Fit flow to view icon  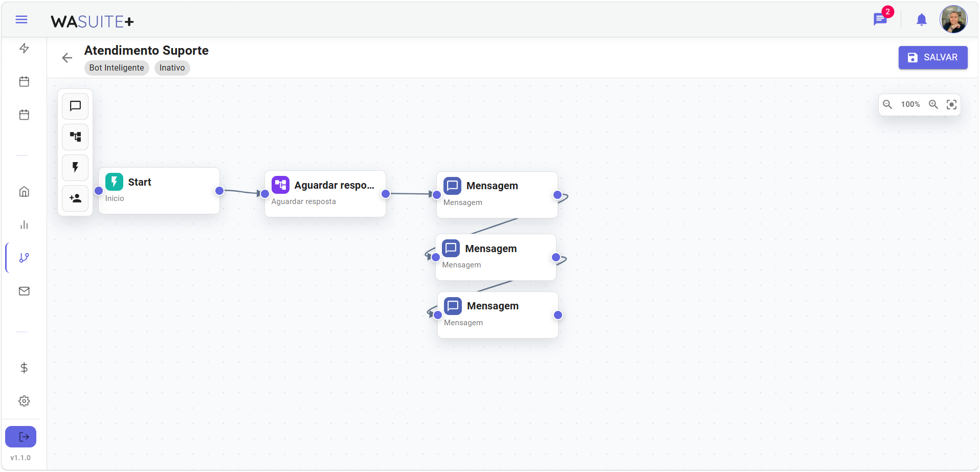pyautogui.click(x=951, y=104)
